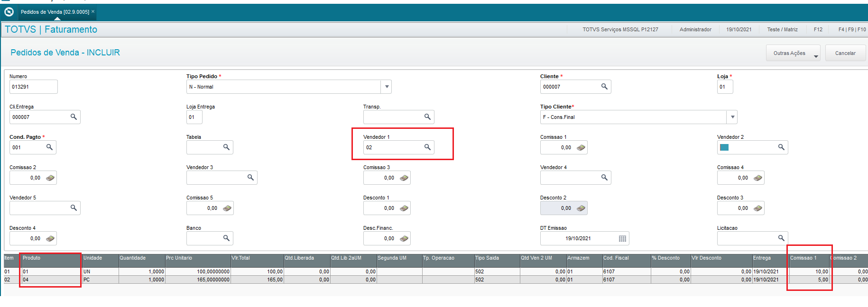The image size is (868, 307).
Task: Click Unidade cell PC
Action: (x=100, y=280)
